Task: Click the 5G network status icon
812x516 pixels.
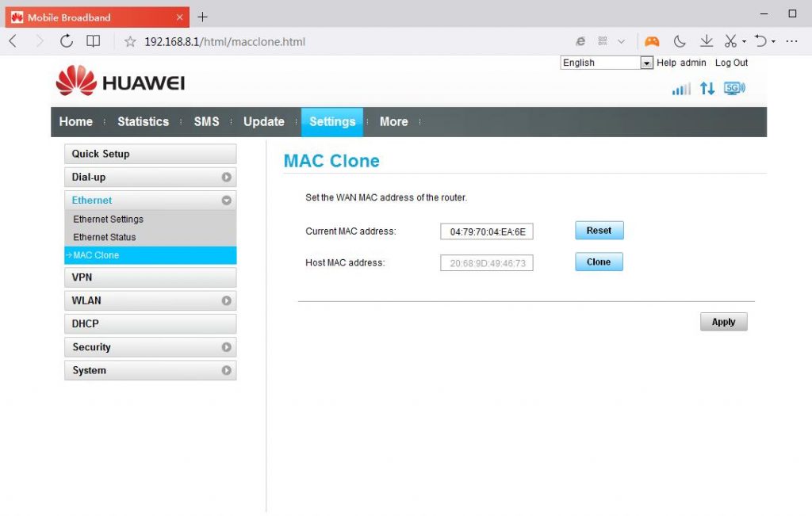Action: (733, 89)
